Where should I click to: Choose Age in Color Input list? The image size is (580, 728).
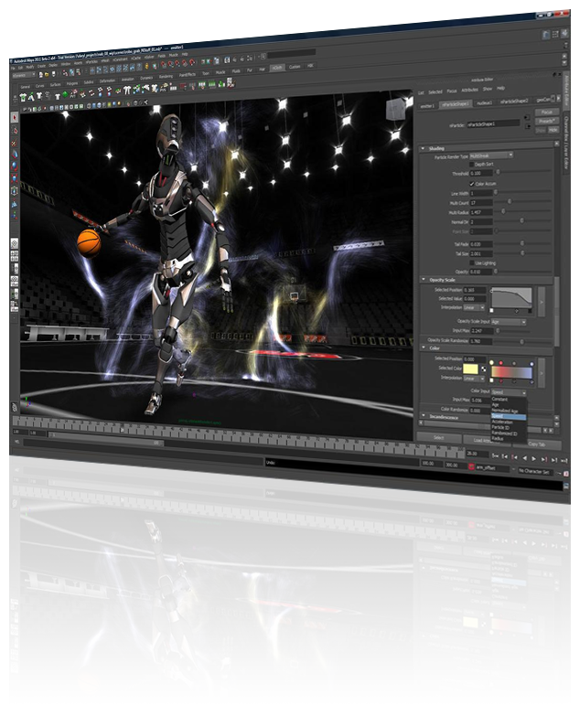[496, 405]
